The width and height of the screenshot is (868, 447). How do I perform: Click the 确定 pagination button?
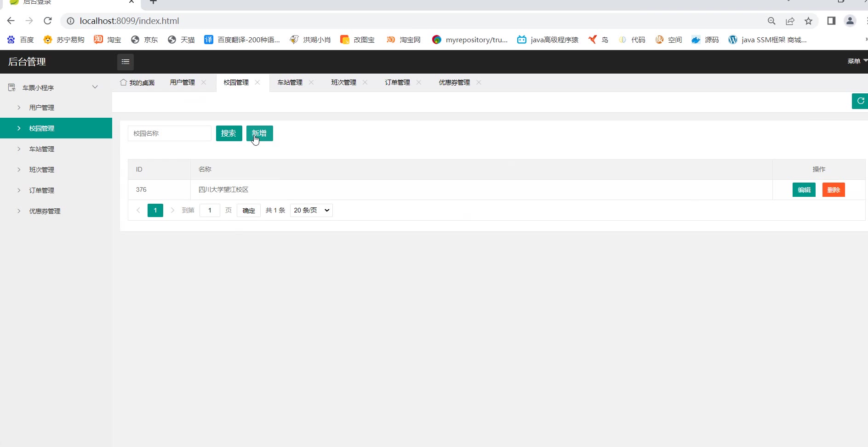tap(249, 211)
